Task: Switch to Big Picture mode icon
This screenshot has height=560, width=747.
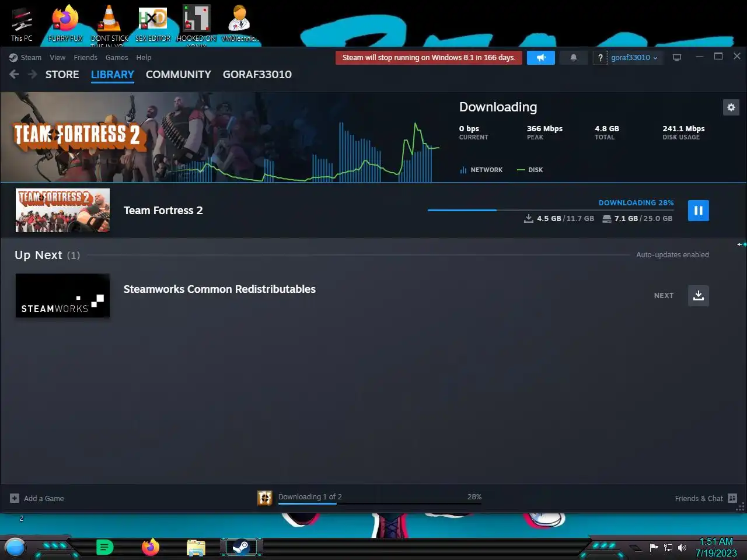Action: coord(677,58)
